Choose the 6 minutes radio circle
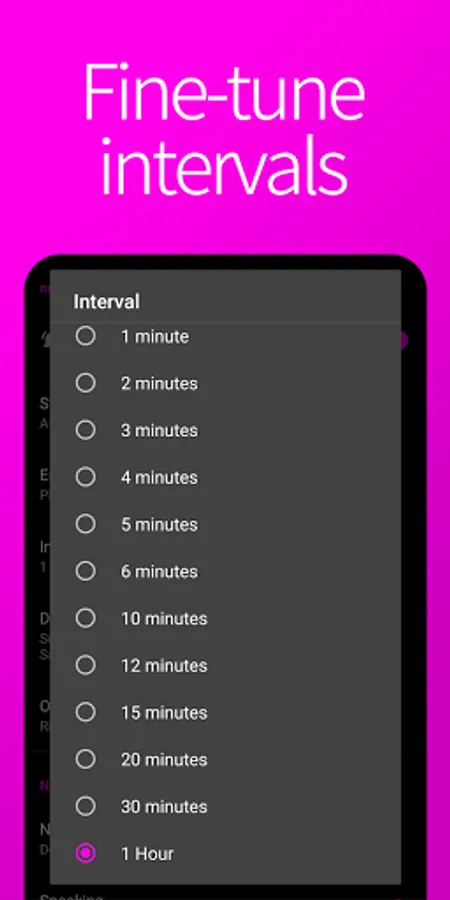 point(86,571)
